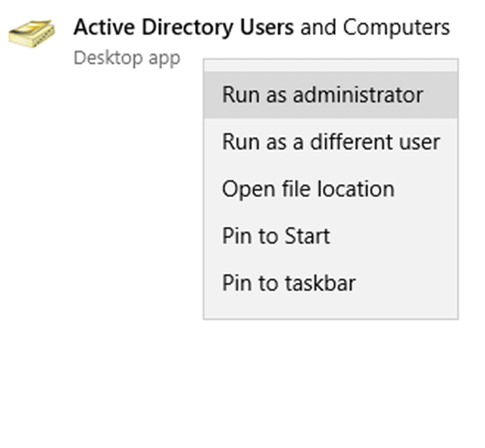485x448 pixels.
Task: Add Active Directory tool to Start menu
Action: [x=275, y=236]
